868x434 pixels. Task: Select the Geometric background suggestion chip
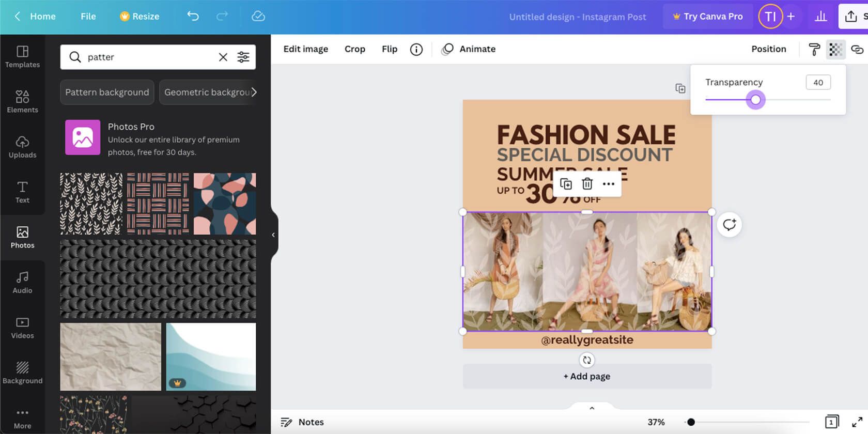[x=207, y=92]
